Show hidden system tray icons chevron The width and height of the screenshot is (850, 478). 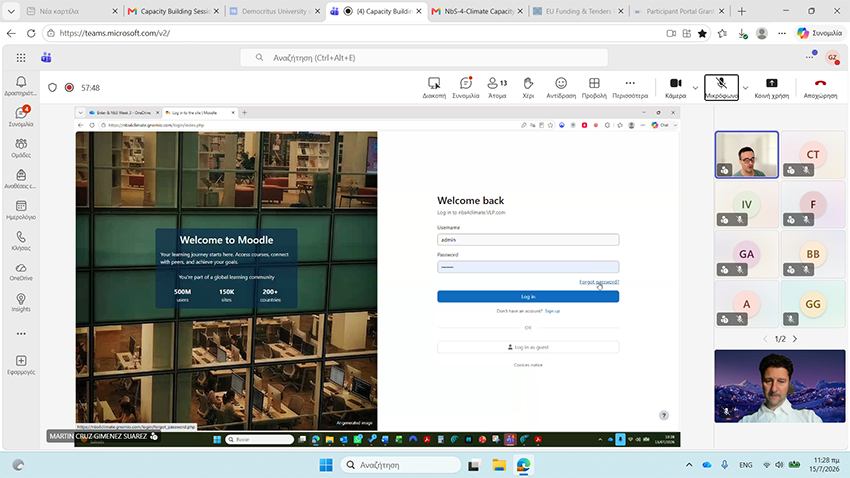[689, 464]
